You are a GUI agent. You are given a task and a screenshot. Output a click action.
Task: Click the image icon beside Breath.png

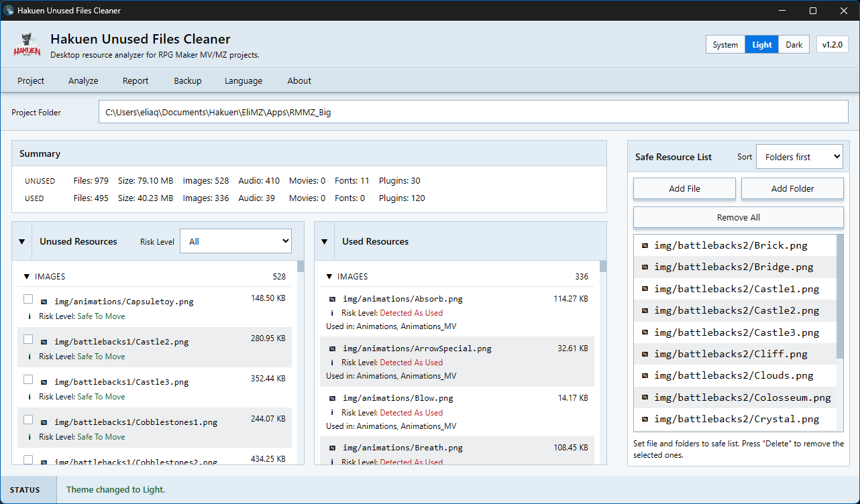click(x=333, y=448)
